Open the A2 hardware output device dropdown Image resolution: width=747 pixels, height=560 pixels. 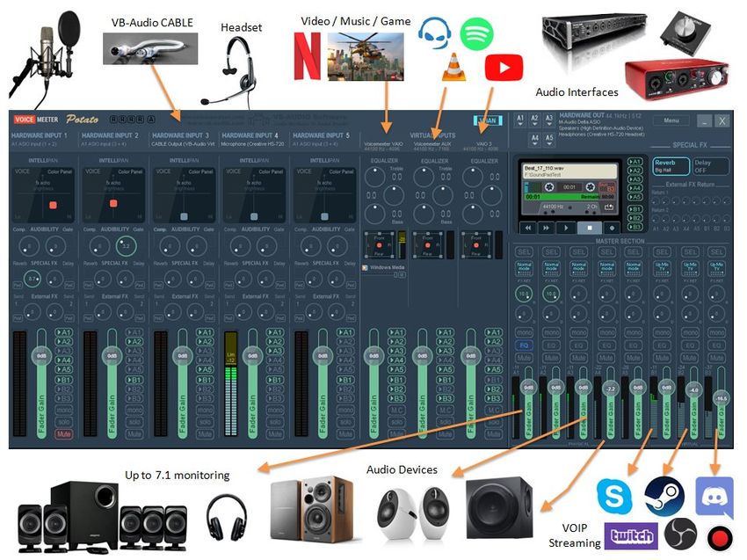coord(535,120)
